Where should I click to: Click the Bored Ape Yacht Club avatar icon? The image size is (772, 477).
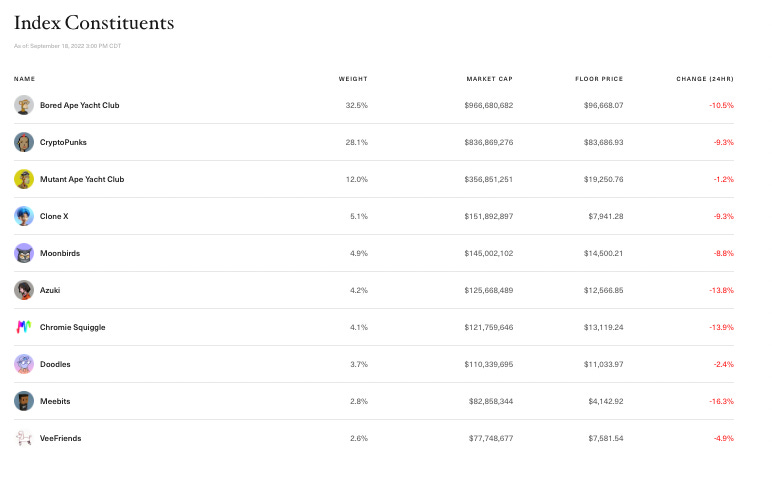[x=24, y=105]
